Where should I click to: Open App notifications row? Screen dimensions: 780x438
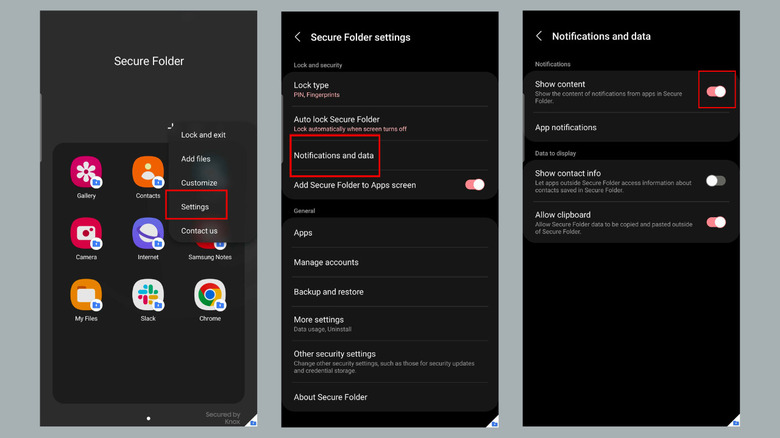point(631,127)
